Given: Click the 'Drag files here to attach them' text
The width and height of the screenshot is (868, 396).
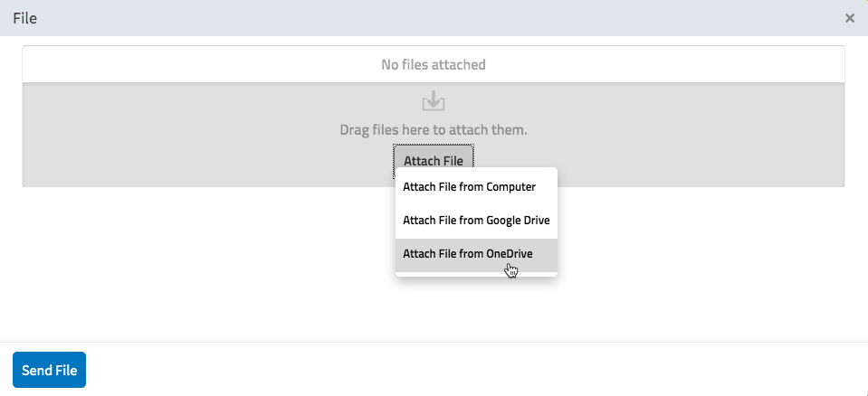Looking at the screenshot, I should [434, 130].
